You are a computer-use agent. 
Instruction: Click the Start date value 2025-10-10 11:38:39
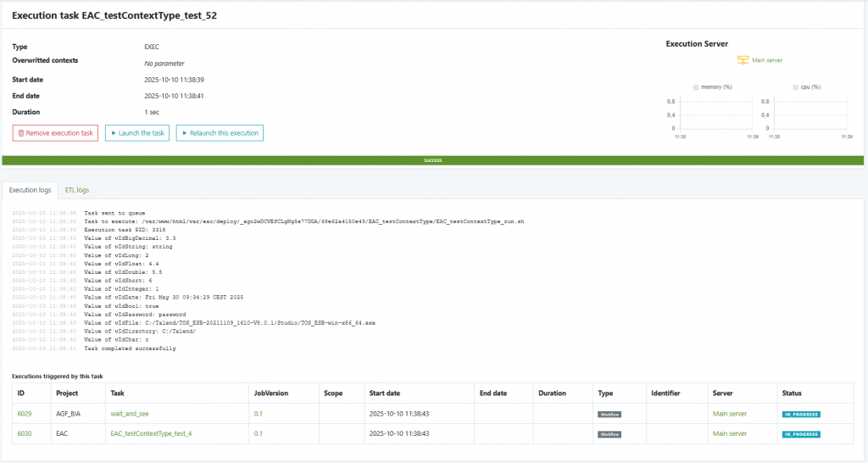click(x=175, y=80)
